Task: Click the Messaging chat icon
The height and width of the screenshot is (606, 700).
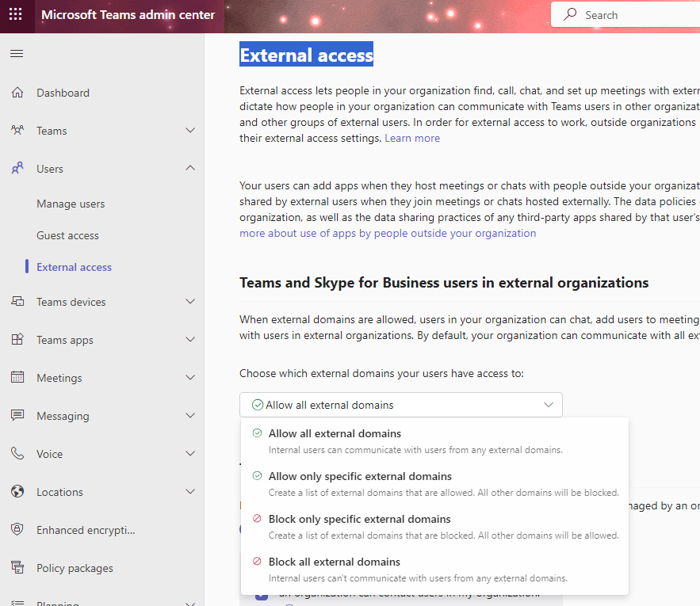Action: (17, 415)
